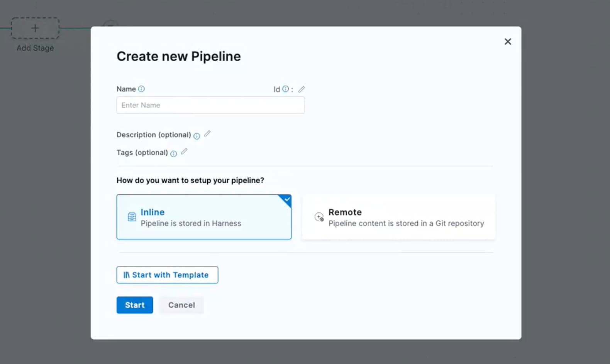
Task: Expand Tags field using its pencil icon
Action: [x=184, y=152]
